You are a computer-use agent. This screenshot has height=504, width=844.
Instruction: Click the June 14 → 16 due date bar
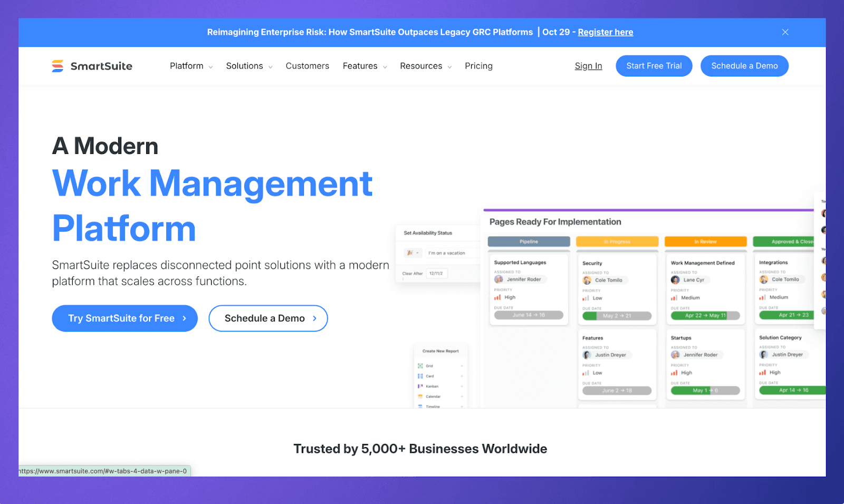[x=529, y=315]
